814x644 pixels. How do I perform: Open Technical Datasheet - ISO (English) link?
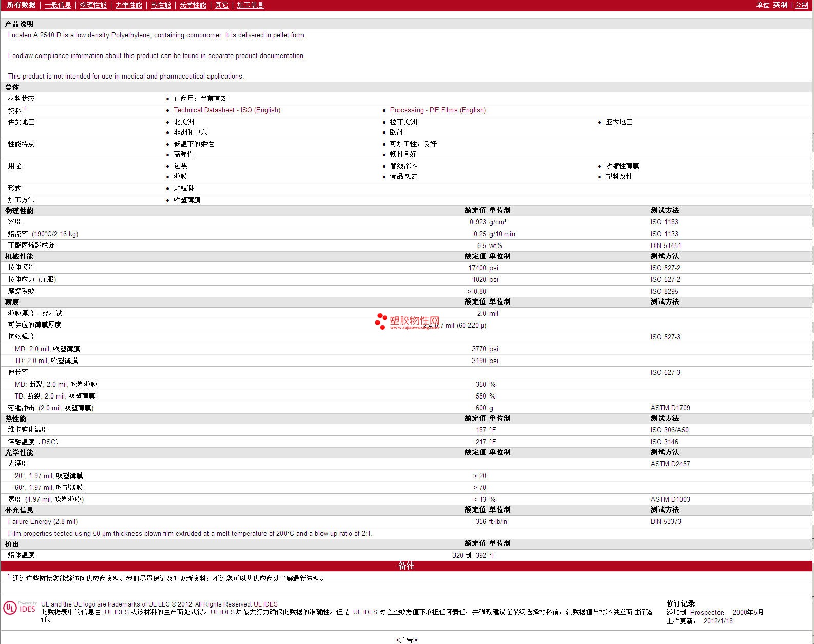[227, 110]
